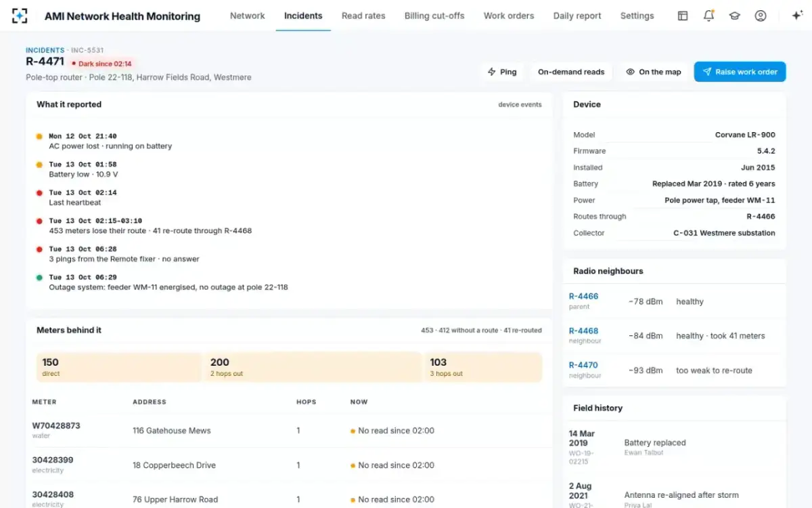The height and width of the screenshot is (508, 812).
Task: Click the HOPS column header
Action: point(306,402)
